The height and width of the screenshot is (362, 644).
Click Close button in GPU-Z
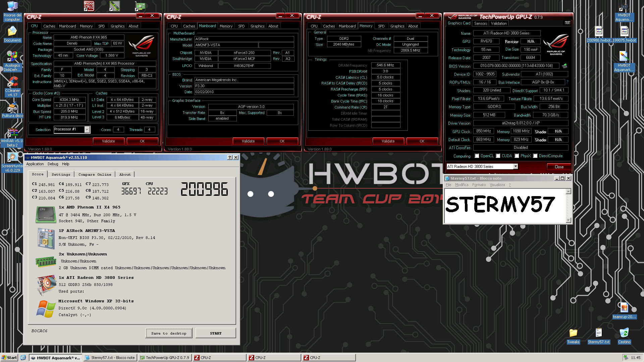coord(559,167)
